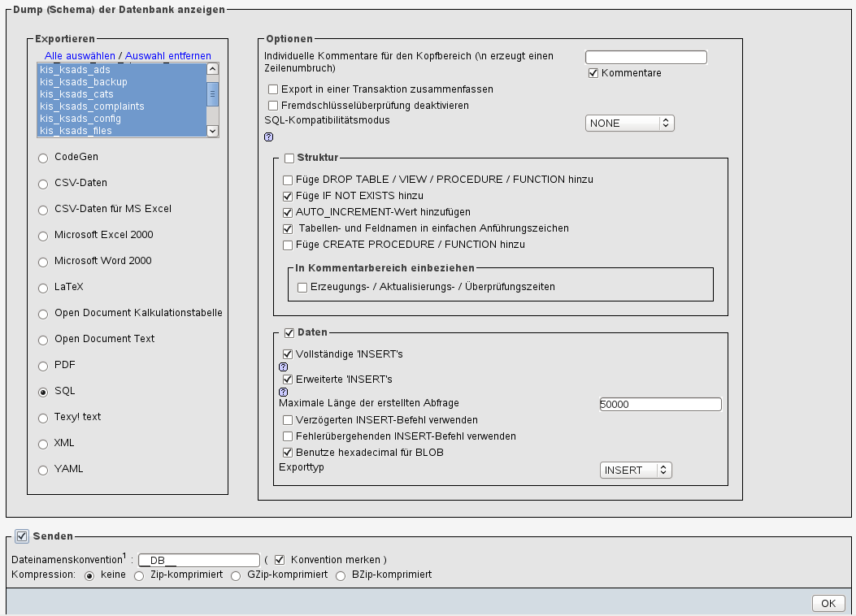The height and width of the screenshot is (616, 856).
Task: Open help icon under Erweiterte 'INSERT's
Action: [x=284, y=393]
